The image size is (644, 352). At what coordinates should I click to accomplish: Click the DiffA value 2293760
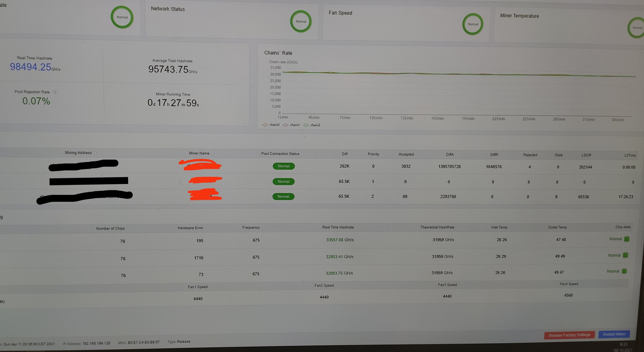(448, 197)
